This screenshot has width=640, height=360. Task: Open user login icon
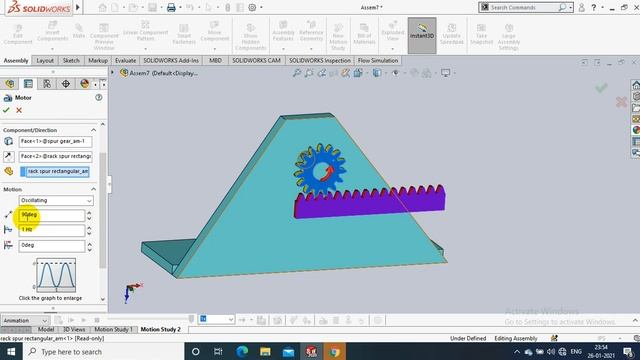(x=582, y=7)
